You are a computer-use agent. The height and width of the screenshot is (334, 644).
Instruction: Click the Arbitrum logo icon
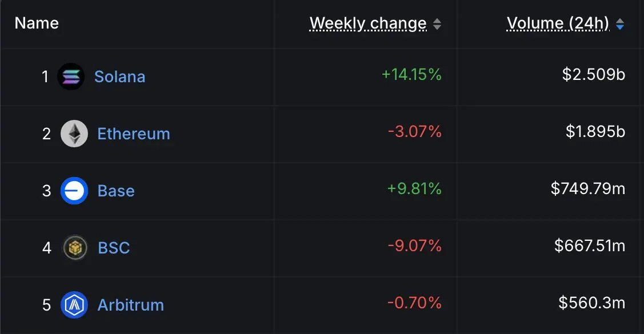[x=74, y=305]
